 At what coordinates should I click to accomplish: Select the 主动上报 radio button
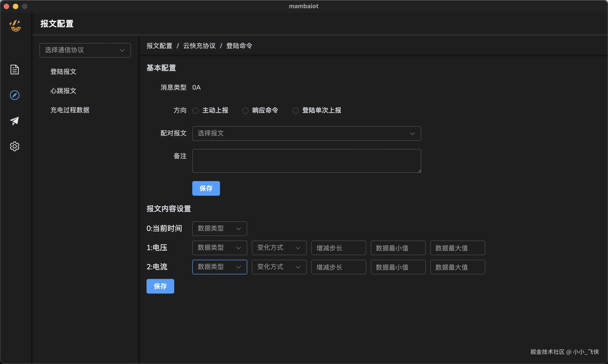[195, 111]
